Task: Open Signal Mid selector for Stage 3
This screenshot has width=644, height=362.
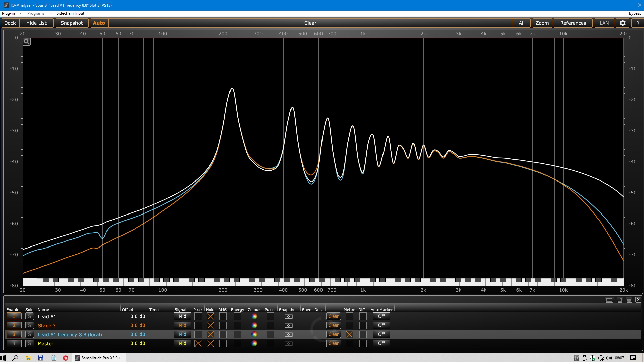Action: [x=182, y=325]
